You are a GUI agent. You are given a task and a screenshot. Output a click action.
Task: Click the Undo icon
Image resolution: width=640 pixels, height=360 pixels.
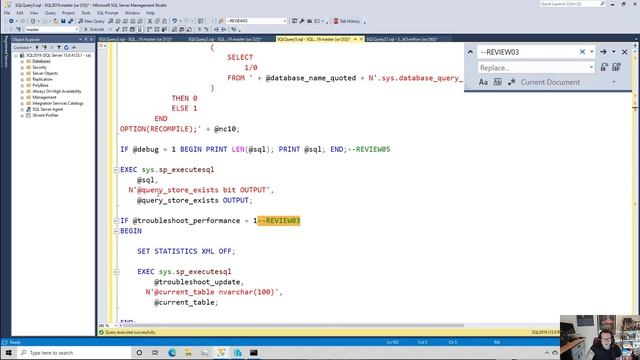click(x=175, y=21)
